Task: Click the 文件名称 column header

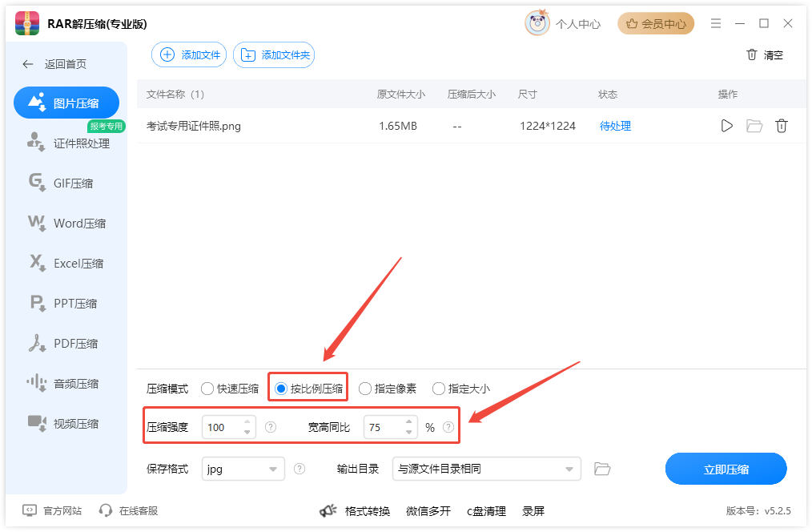Action: pos(175,95)
